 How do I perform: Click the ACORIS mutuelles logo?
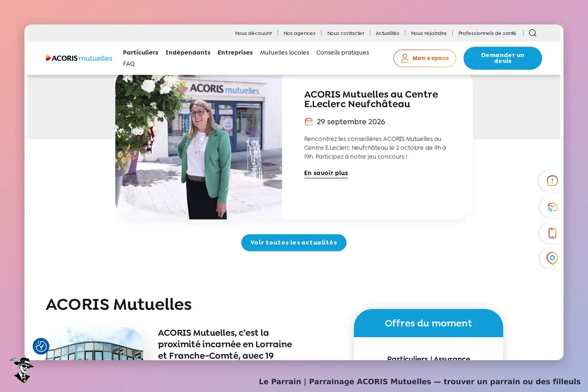pos(78,58)
